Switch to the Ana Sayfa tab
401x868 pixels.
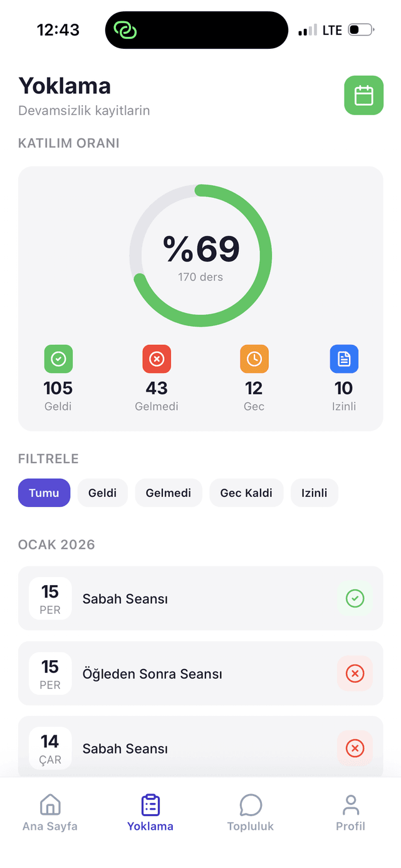click(49, 812)
